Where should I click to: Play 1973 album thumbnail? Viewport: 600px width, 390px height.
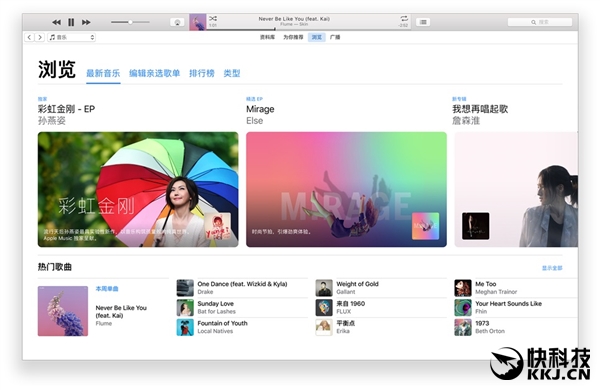click(x=463, y=327)
